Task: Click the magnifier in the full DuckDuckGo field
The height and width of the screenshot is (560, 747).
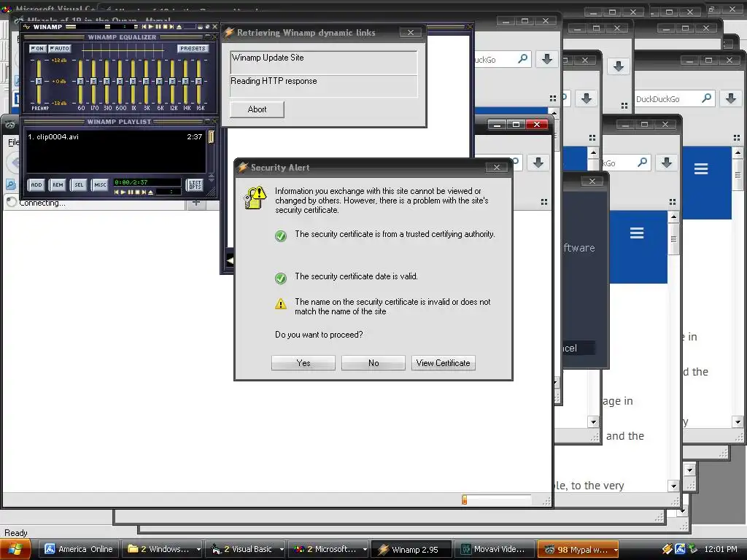Action: pos(707,98)
